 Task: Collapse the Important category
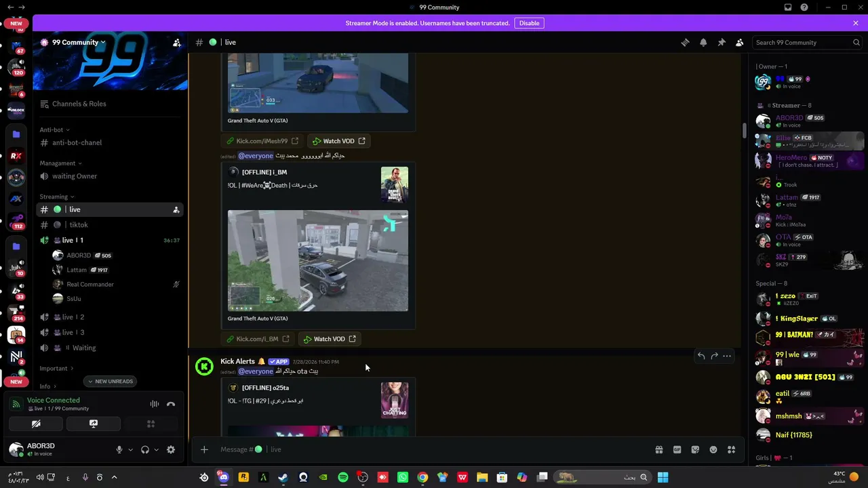tap(57, 368)
